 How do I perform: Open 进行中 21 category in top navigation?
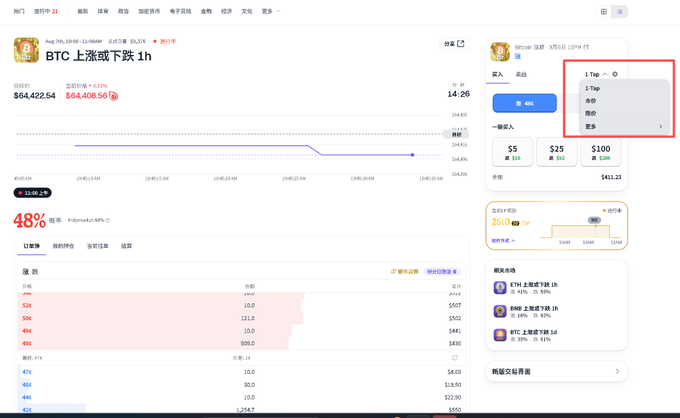(x=46, y=11)
